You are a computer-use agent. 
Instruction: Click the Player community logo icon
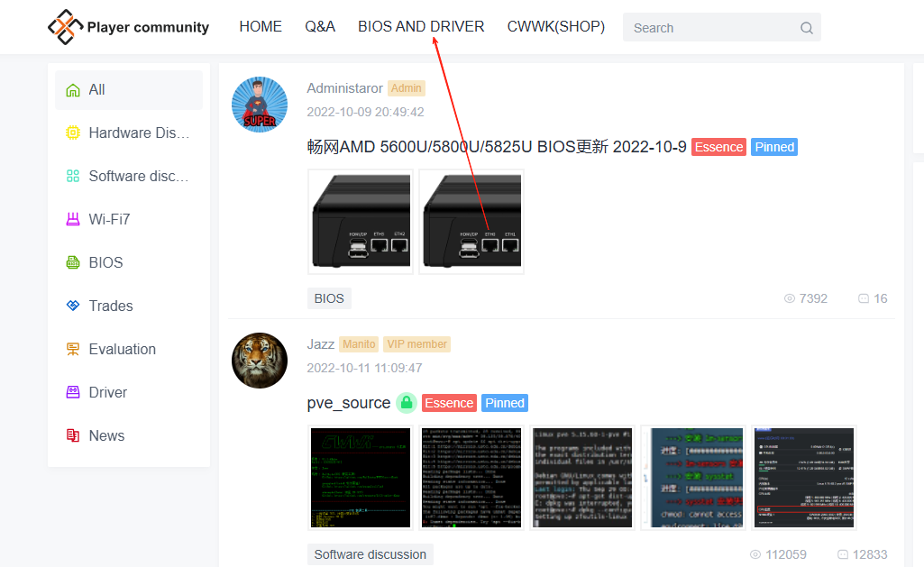[x=66, y=27]
